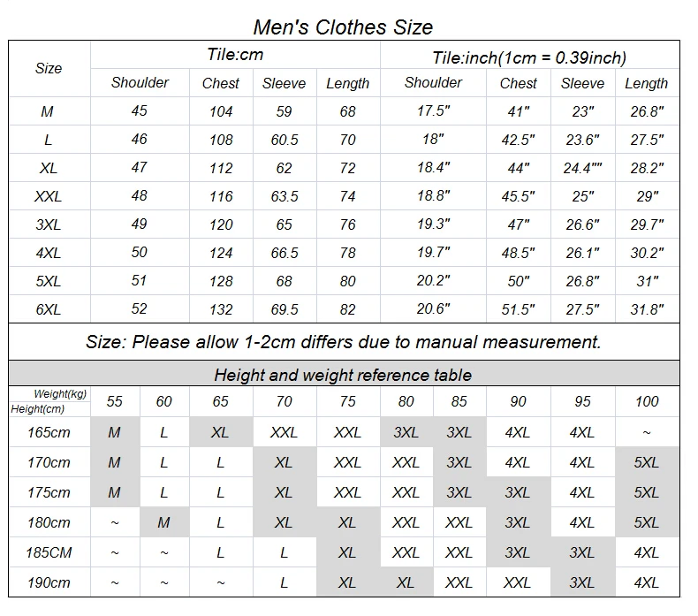Screen dimensions: 698x616
Task: Click the manual measurement note text
Action: [x=343, y=342]
